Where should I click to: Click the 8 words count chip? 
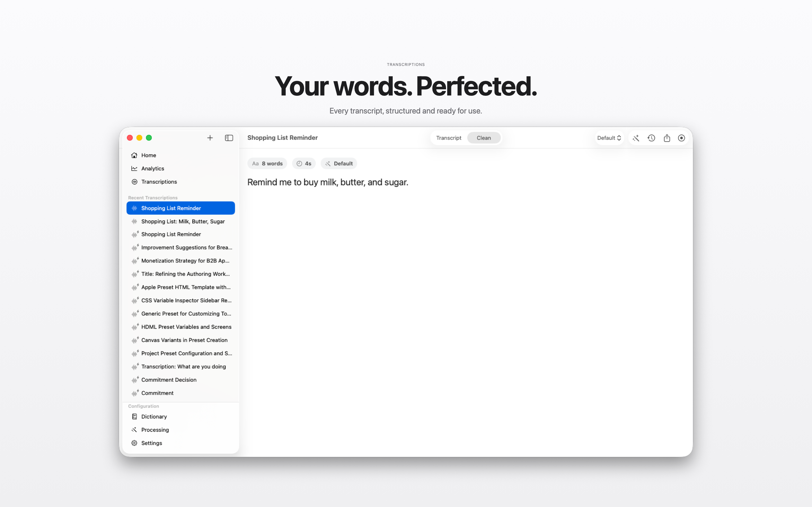(267, 164)
